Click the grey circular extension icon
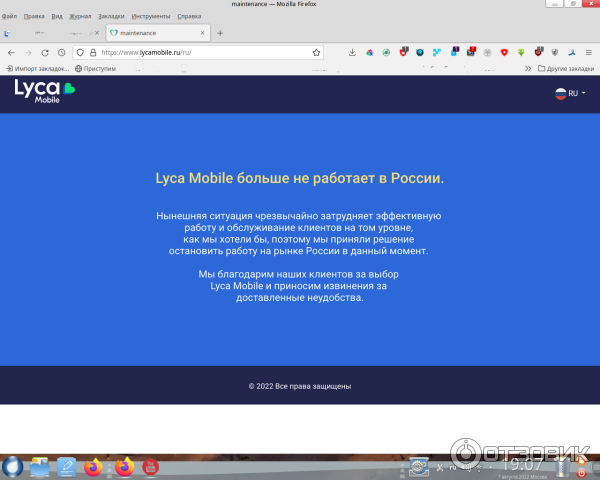Viewport: 600px width, 480px height. coord(487,53)
